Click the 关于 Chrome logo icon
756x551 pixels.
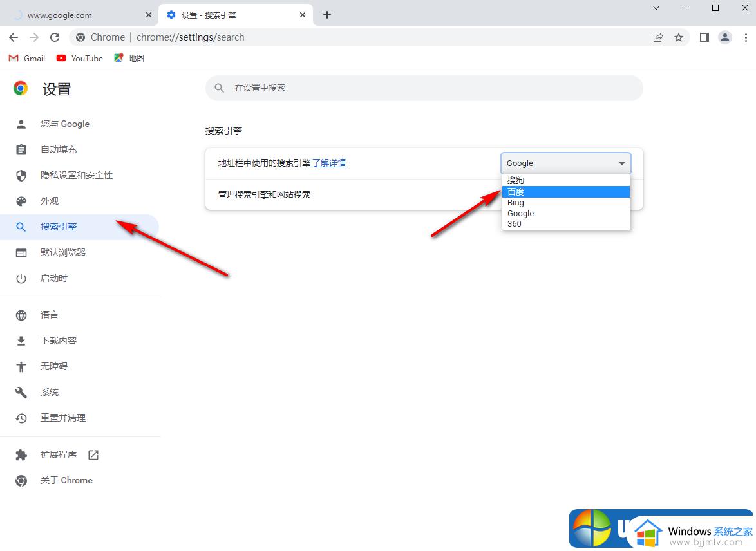[21, 481]
